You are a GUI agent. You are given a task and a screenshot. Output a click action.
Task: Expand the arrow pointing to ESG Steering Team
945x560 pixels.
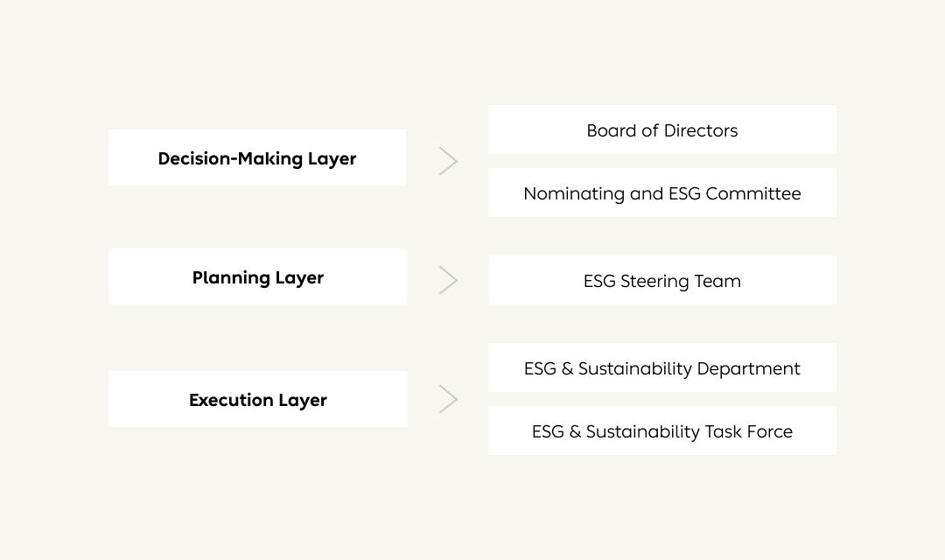tap(448, 280)
